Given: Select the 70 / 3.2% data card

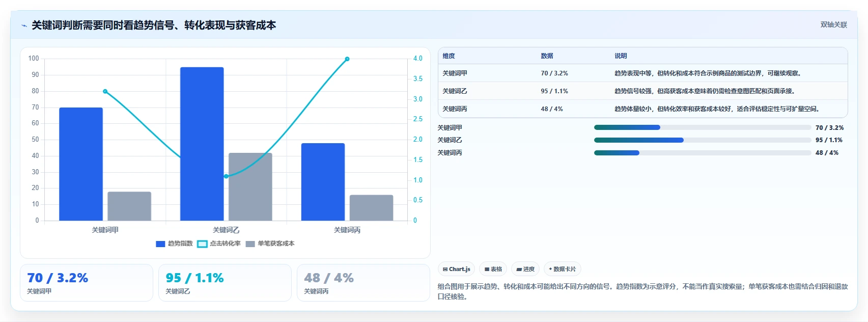Looking at the screenshot, I should (87, 283).
